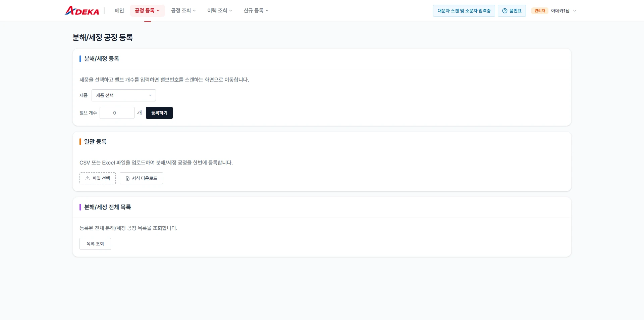
Task: Expand the 공정 등록 menu
Action: pyautogui.click(x=147, y=11)
